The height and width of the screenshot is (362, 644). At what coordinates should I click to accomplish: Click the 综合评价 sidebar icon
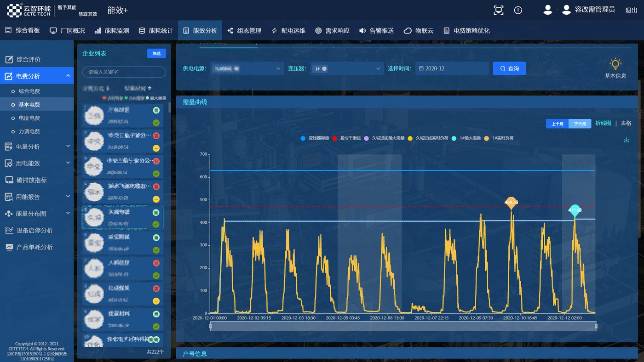9,59
